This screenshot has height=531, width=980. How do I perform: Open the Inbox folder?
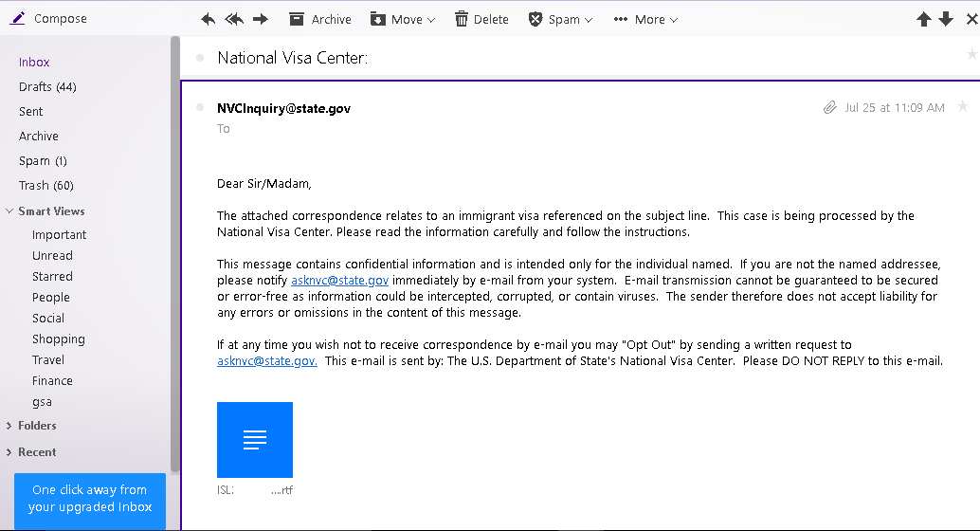pos(34,62)
